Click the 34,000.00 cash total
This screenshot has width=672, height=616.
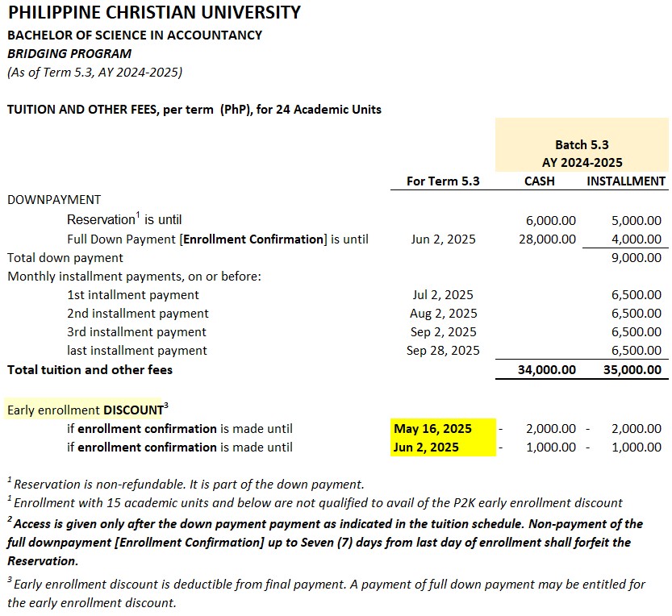click(546, 370)
